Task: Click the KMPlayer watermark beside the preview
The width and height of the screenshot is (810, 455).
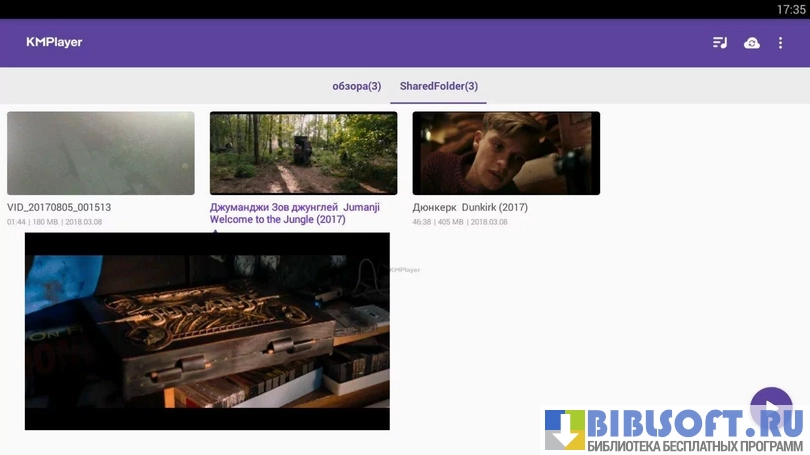Action: (405, 270)
